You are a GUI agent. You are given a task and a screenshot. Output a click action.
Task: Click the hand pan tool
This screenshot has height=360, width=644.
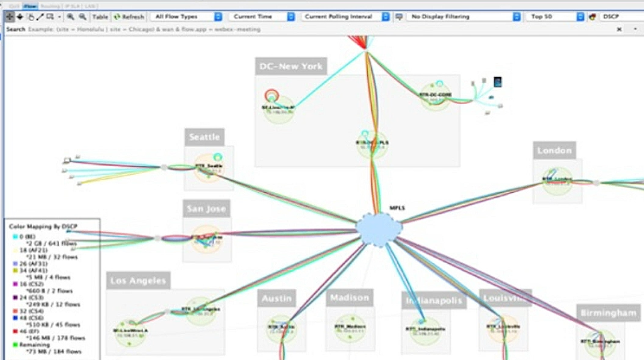click(x=31, y=16)
